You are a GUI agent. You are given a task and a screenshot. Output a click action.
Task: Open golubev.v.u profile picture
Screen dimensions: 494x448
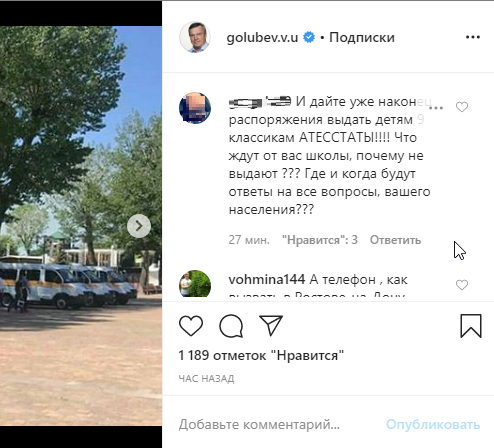click(x=195, y=37)
